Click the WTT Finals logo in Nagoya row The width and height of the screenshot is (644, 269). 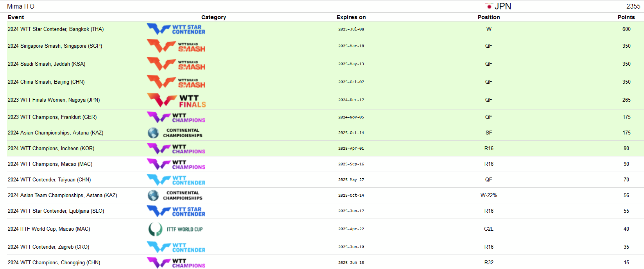pyautogui.click(x=176, y=100)
